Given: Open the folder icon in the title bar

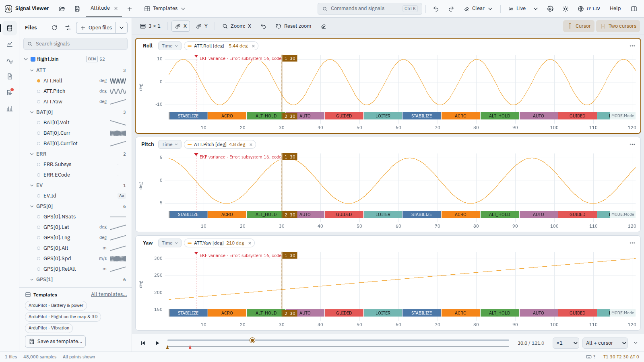Looking at the screenshot, I should pos(62,8).
